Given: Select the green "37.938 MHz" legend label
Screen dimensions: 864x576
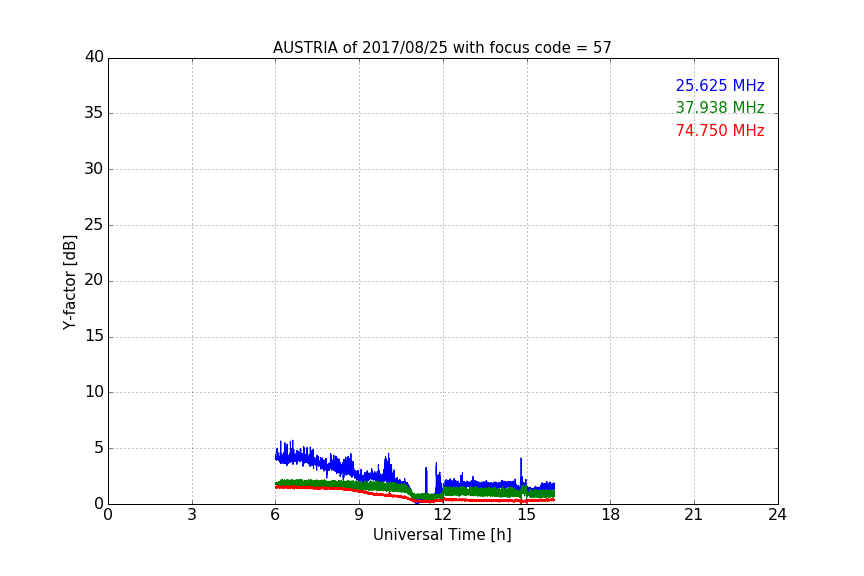Looking at the screenshot, I should tap(720, 107).
